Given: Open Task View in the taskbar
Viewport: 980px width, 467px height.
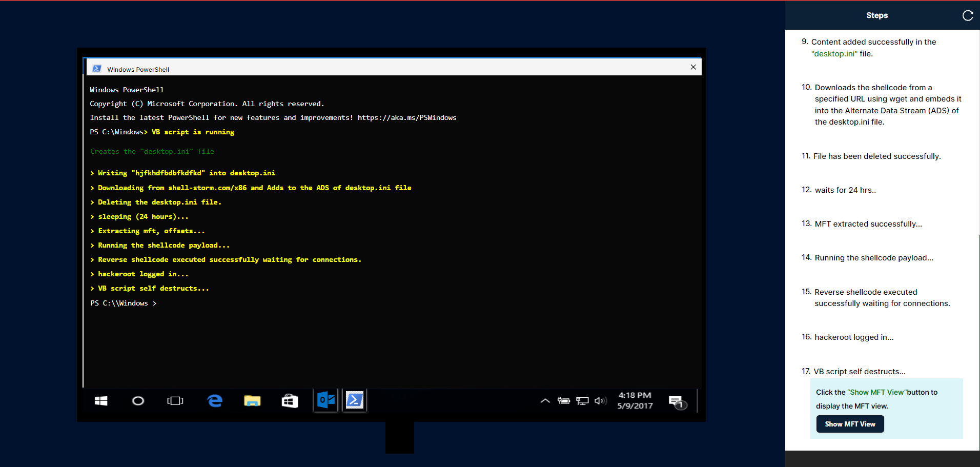Looking at the screenshot, I should click(x=175, y=401).
